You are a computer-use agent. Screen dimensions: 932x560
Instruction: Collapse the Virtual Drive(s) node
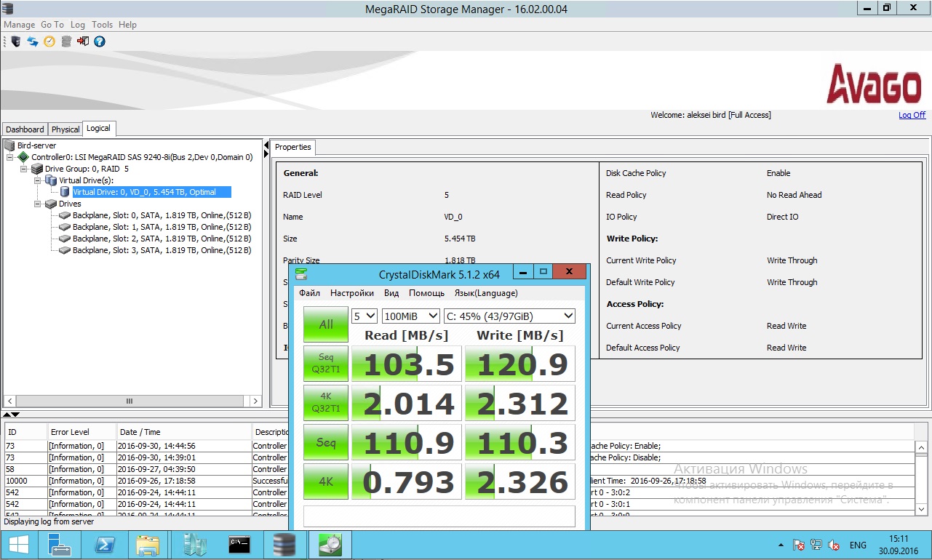pyautogui.click(x=38, y=180)
